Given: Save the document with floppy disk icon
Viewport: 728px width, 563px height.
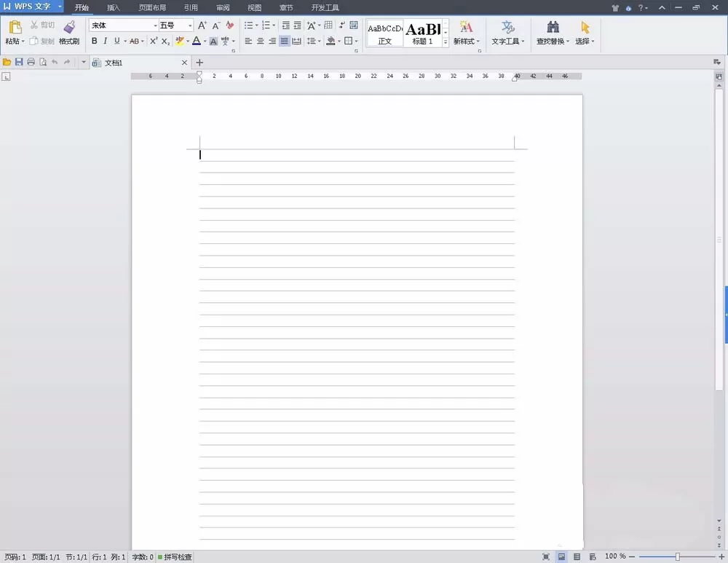Looking at the screenshot, I should click(x=19, y=62).
